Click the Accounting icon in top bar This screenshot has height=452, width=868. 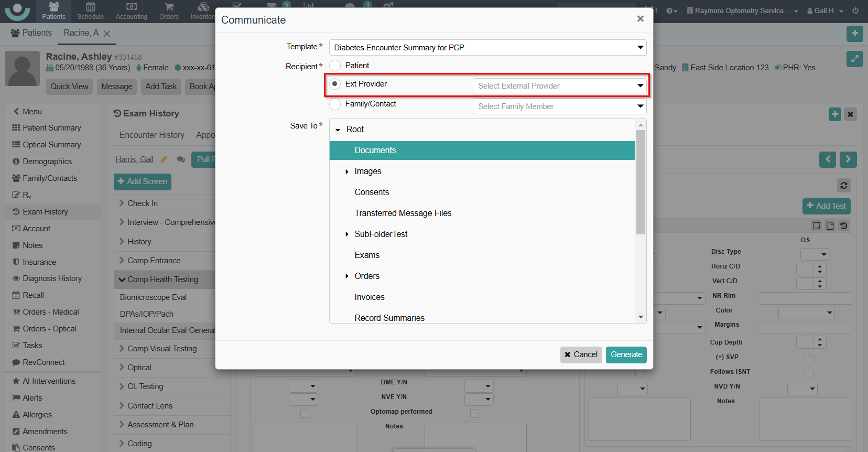(131, 11)
